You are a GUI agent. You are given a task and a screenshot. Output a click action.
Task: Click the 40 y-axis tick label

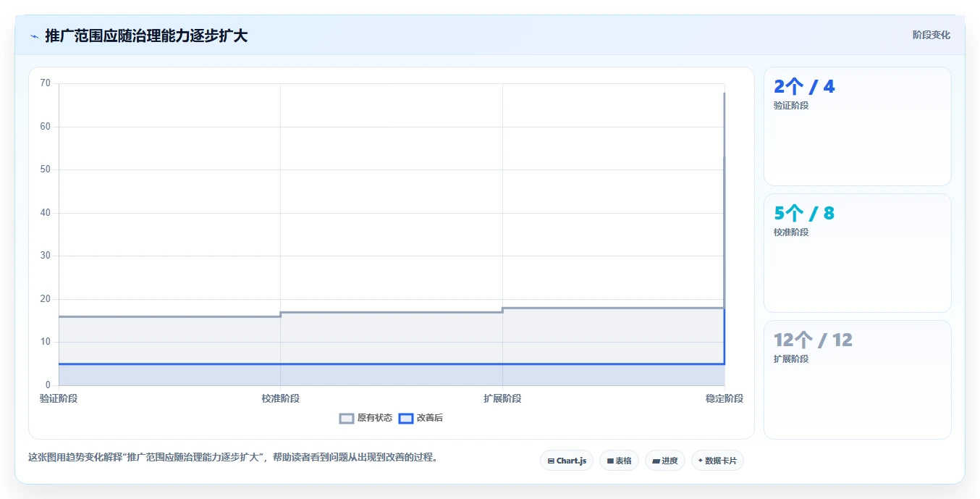click(x=46, y=213)
